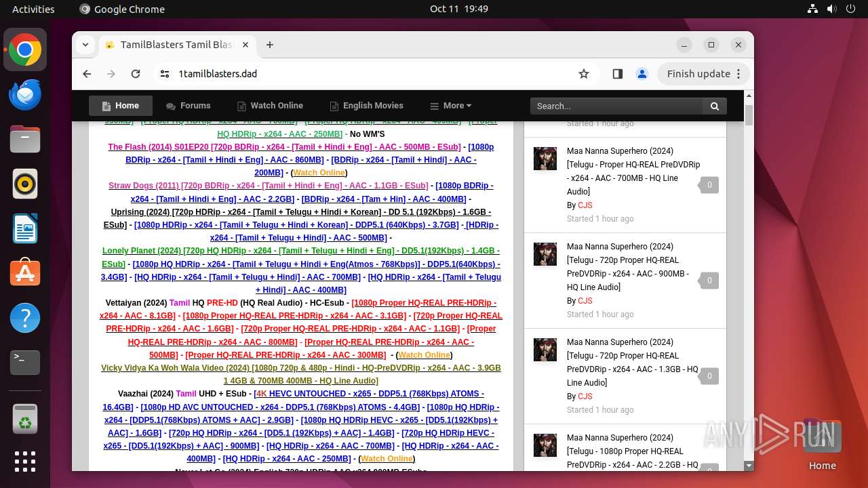Open the Home site tab

[121, 106]
